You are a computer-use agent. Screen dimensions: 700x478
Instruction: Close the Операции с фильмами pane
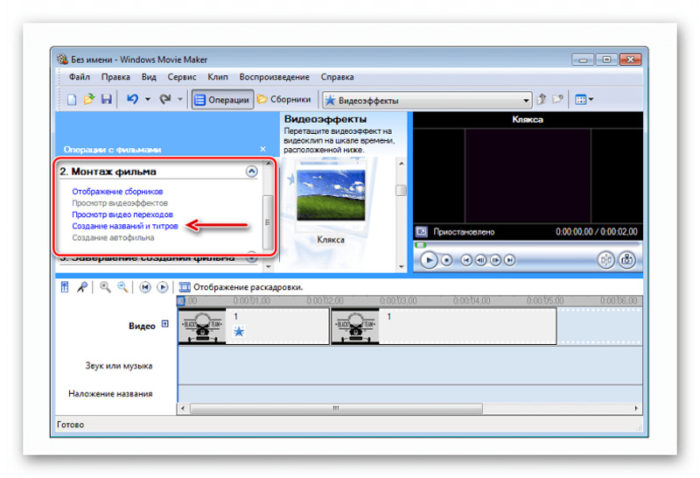[263, 149]
